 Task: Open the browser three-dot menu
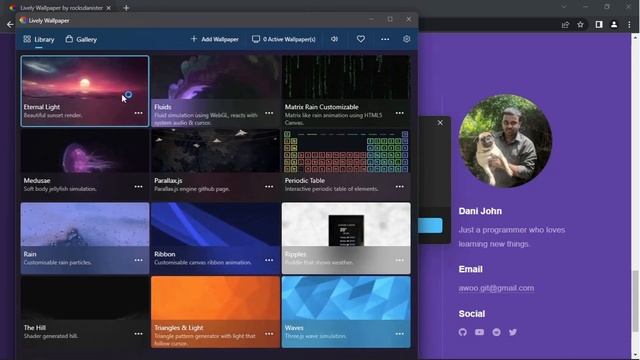pyautogui.click(x=629, y=25)
